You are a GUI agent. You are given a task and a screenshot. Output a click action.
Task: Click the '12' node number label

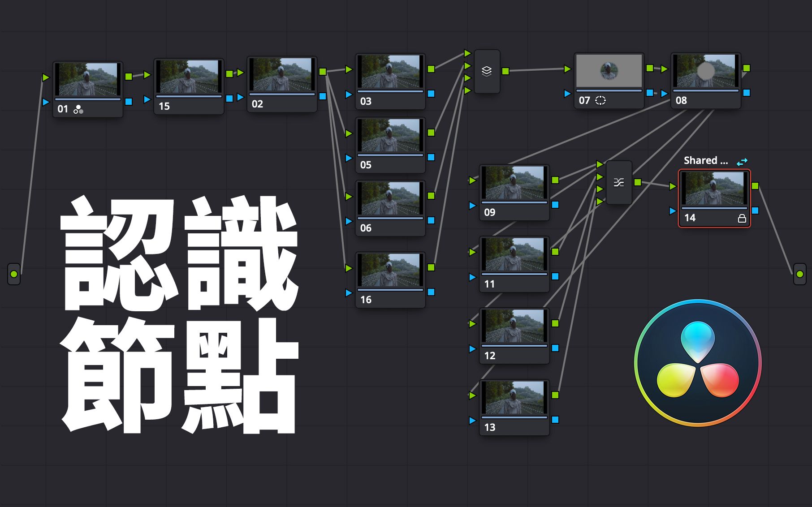[x=490, y=356]
